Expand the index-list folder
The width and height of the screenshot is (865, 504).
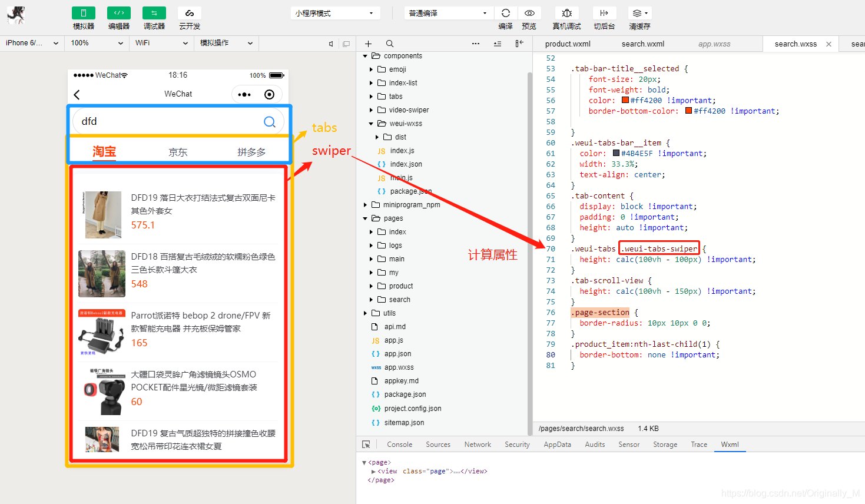point(371,83)
